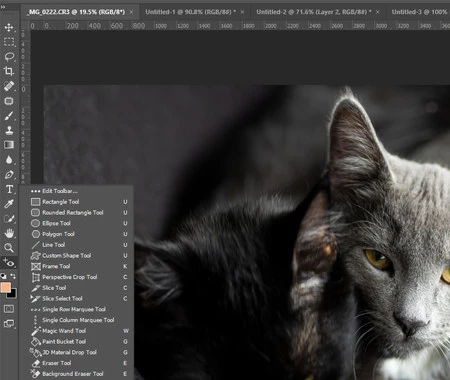Choose Rounded Rectangle Tool from the flyout

[x=77, y=212]
